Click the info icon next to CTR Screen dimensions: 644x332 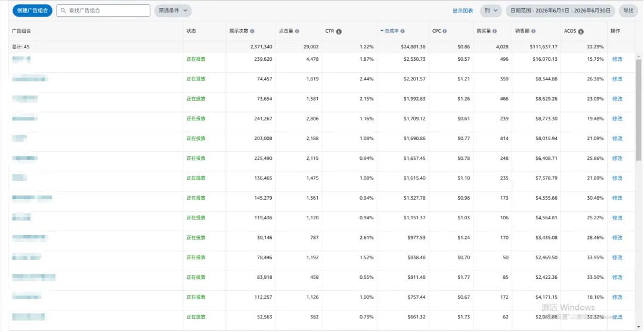pyautogui.click(x=339, y=32)
